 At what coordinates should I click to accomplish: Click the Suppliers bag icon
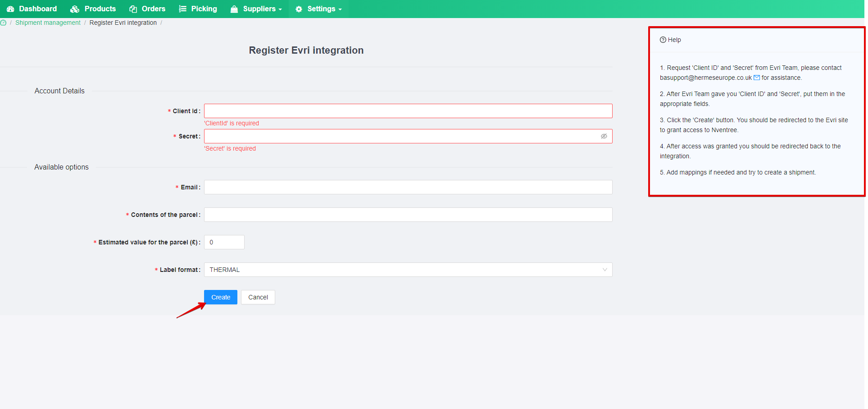click(234, 9)
